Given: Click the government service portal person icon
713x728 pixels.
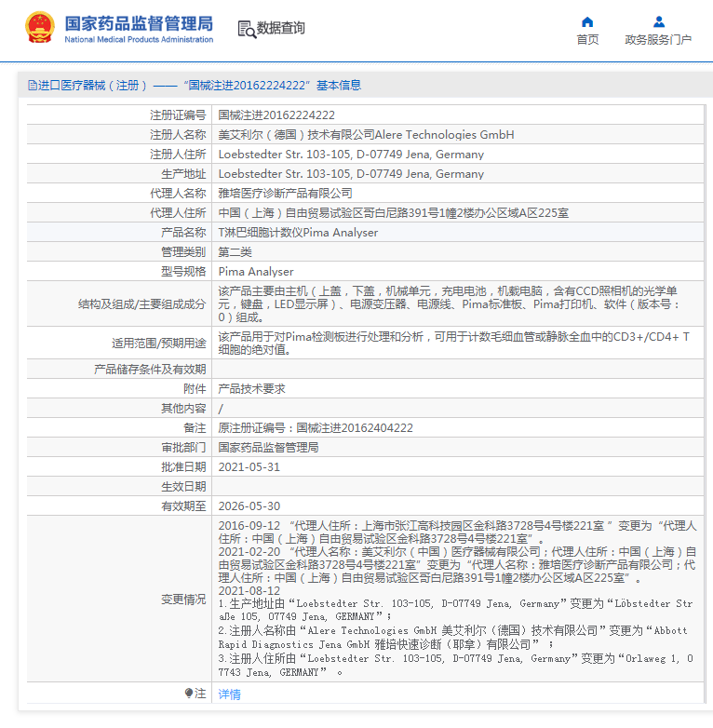Looking at the screenshot, I should tap(659, 21).
